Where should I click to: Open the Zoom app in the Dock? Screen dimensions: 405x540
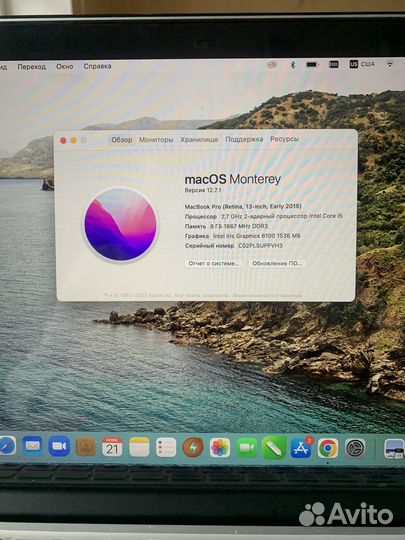(x=59, y=446)
